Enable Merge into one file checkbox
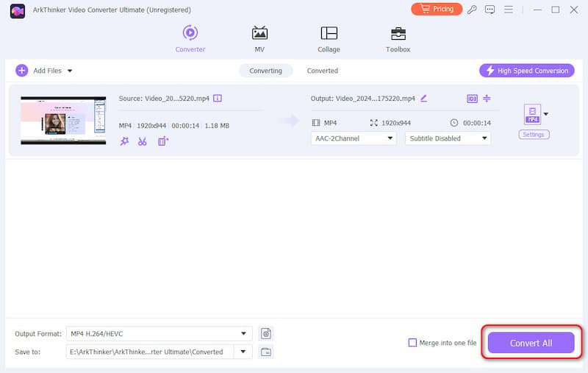Viewport: 588px width, 373px height. coord(412,343)
